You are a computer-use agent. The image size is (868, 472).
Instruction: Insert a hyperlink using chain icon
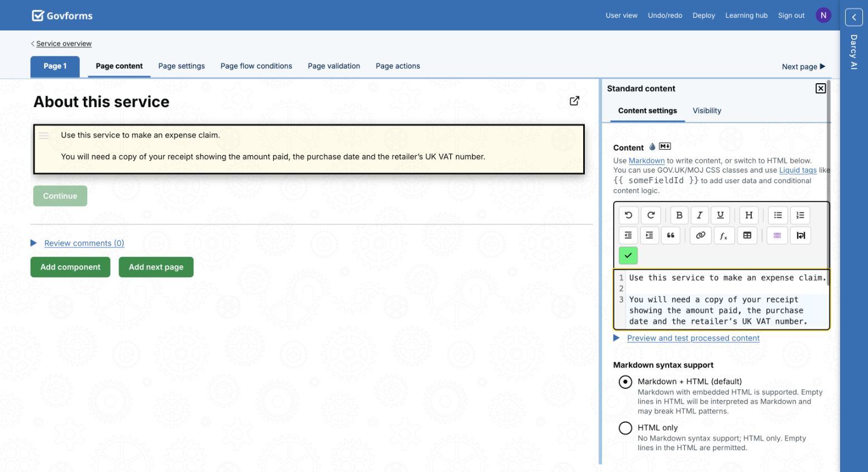coord(700,235)
